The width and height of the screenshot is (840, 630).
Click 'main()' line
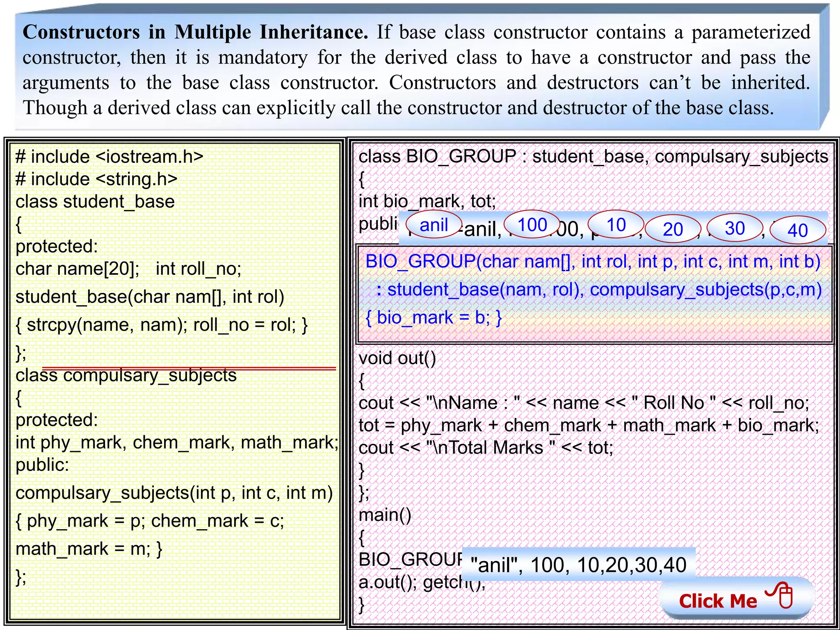[385, 515]
